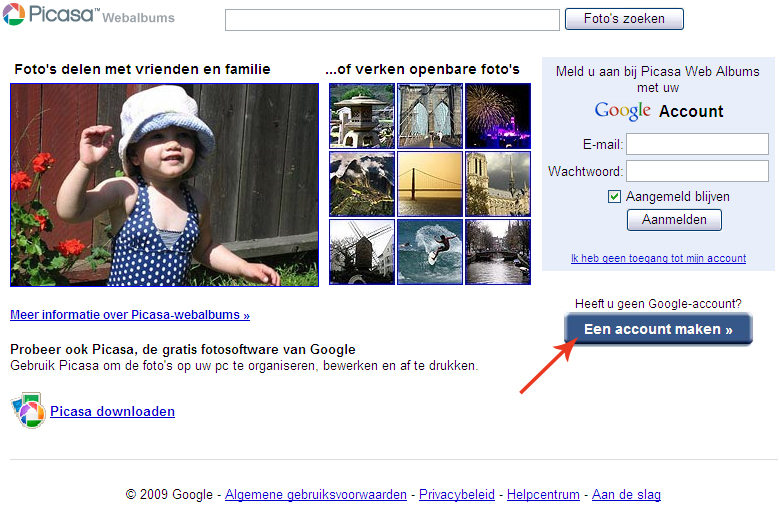Open the golden sunset bridge thumbnail
This screenshot has height=508, width=779.
[429, 184]
